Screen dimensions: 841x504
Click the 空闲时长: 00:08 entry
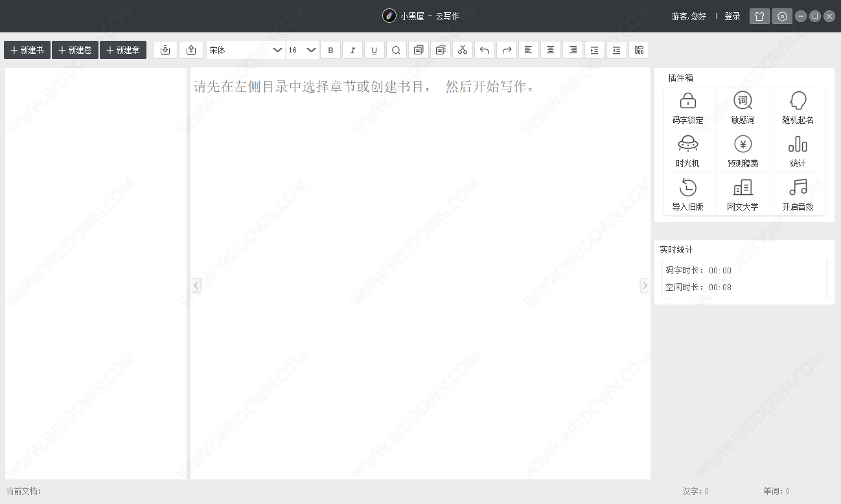coord(698,288)
